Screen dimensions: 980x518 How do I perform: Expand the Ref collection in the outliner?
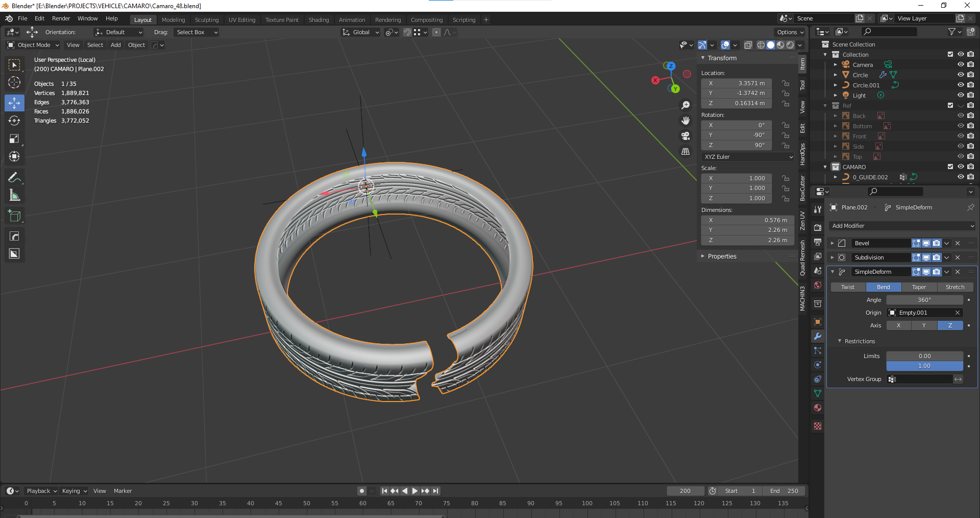tap(825, 105)
